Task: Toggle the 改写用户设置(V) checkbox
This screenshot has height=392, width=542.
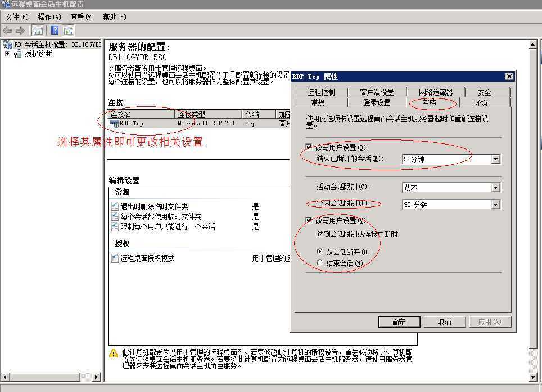Action: (x=309, y=220)
